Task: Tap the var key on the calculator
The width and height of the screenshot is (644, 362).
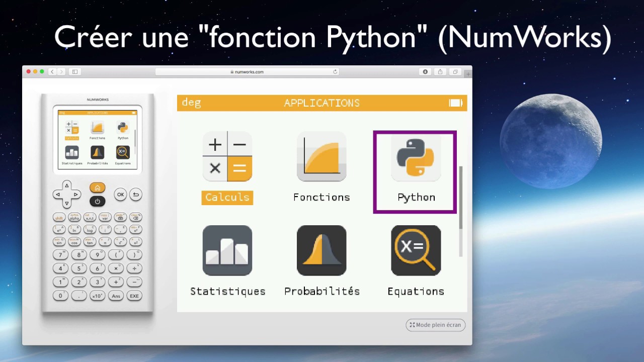Action: [x=105, y=218]
